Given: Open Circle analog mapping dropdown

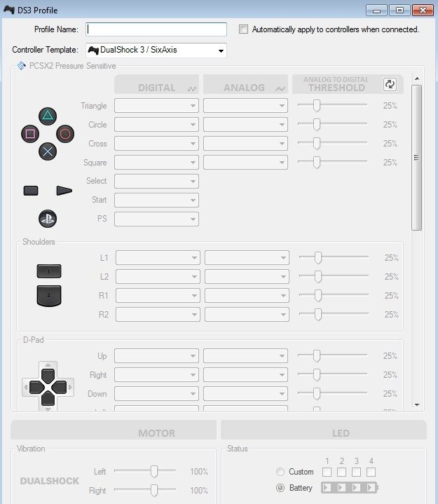Looking at the screenshot, I should click(x=245, y=124).
